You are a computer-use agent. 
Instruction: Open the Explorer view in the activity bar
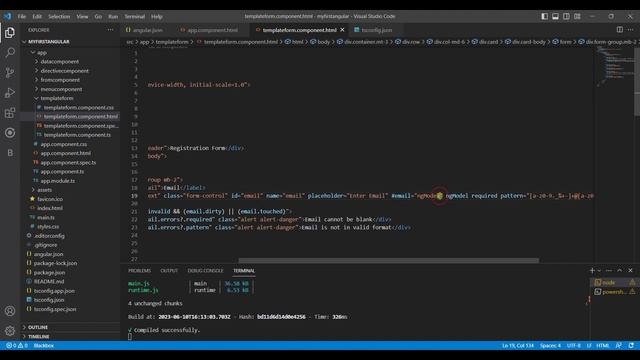pos(10,33)
